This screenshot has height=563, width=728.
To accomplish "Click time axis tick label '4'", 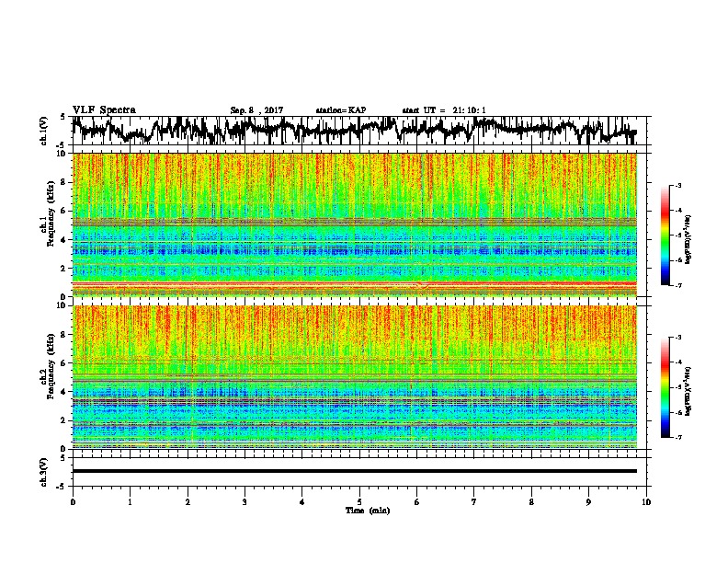I will 302,502.
